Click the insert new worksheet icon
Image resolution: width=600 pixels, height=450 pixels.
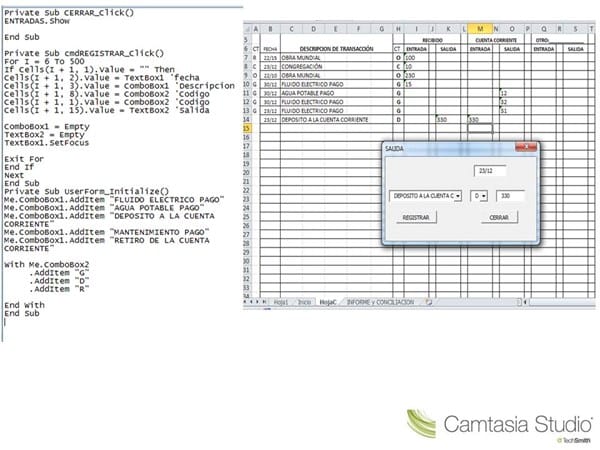coord(429,302)
